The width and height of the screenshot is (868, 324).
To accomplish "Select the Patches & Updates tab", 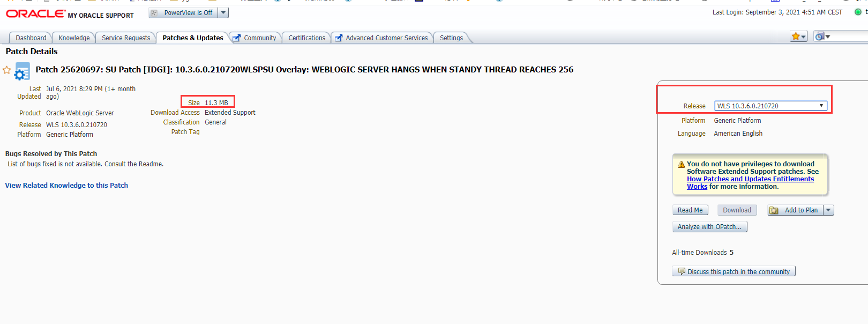I will (193, 38).
